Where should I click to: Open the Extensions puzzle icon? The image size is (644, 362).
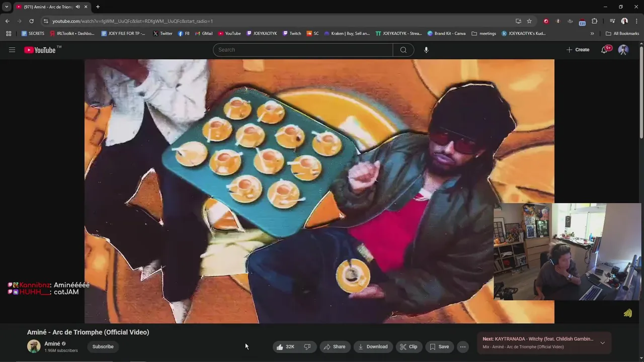(x=594, y=21)
